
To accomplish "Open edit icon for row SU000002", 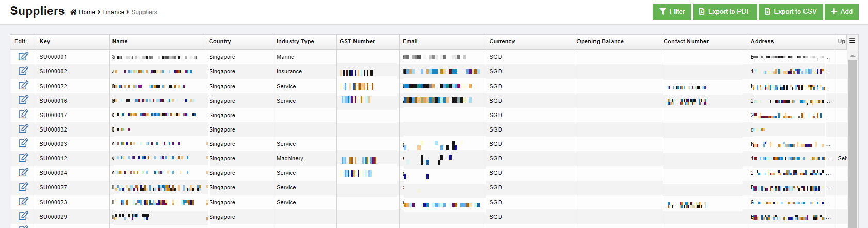I will pos(23,71).
